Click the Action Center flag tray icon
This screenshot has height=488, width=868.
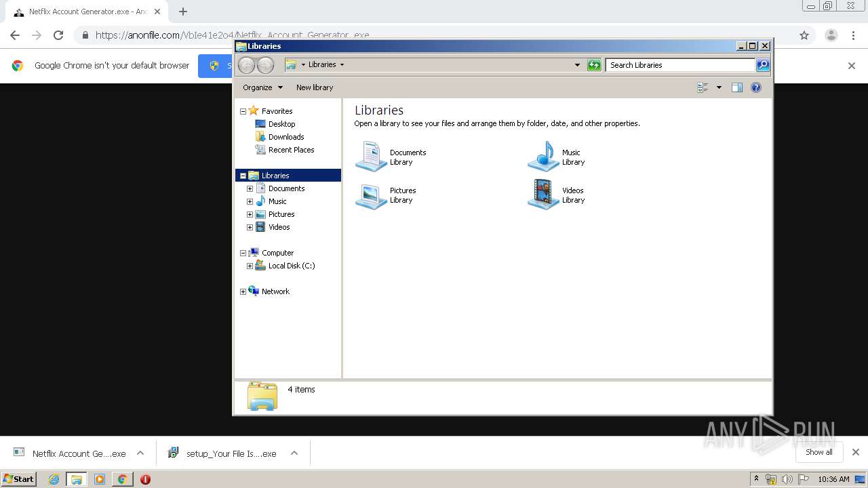(x=804, y=479)
